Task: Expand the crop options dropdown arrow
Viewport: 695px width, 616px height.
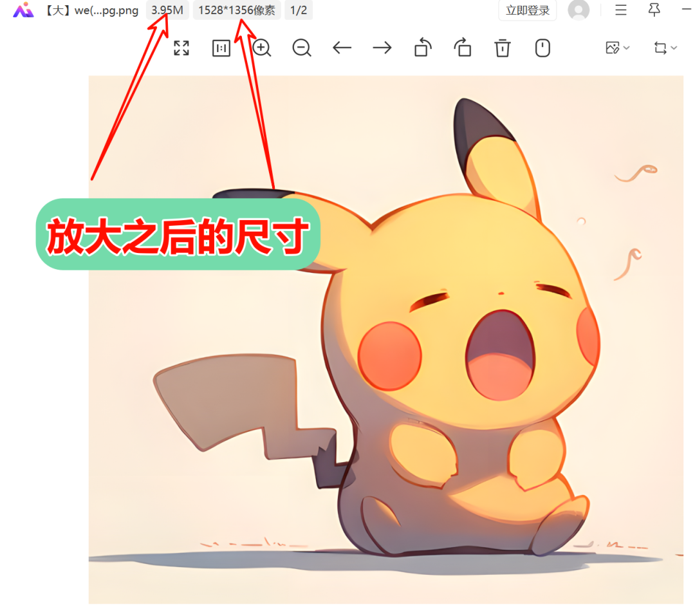Action: pos(674,48)
